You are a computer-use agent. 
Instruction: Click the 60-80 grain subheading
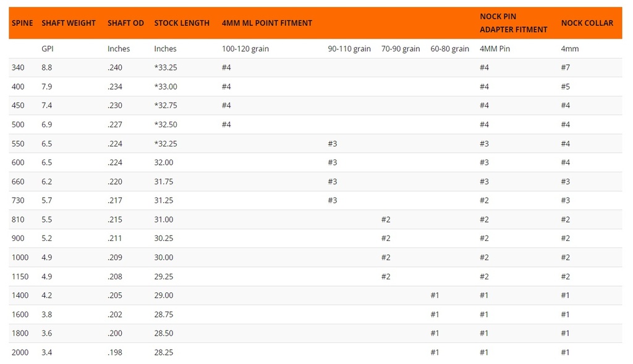(449, 49)
